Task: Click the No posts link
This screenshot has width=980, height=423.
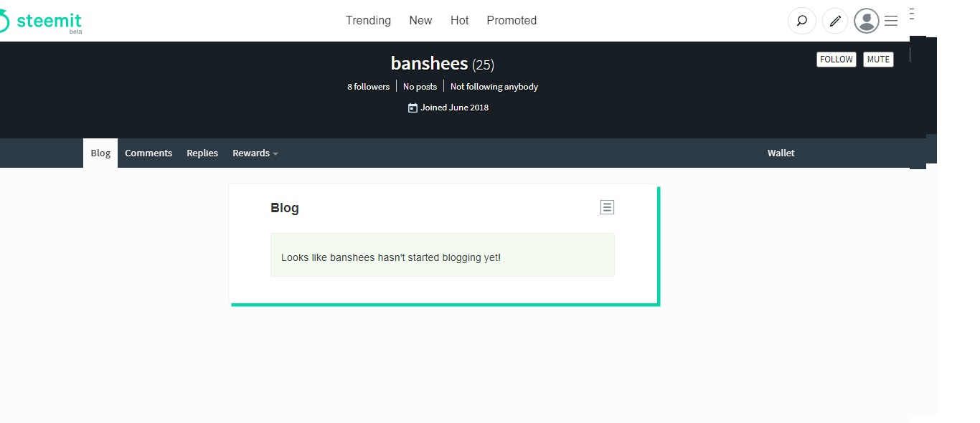Action: 420,87
